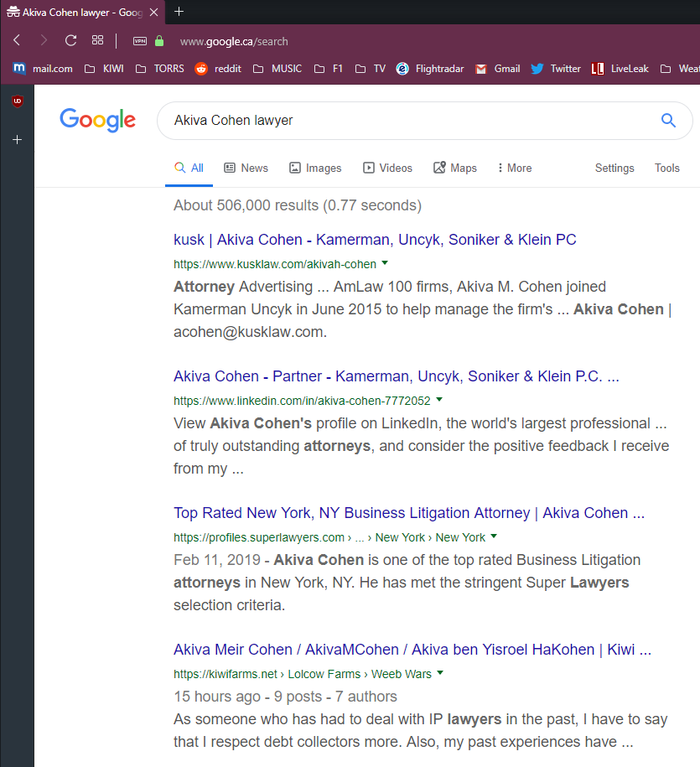700x767 pixels.
Task: Toggle the VPN badge in address bar
Action: point(140,41)
